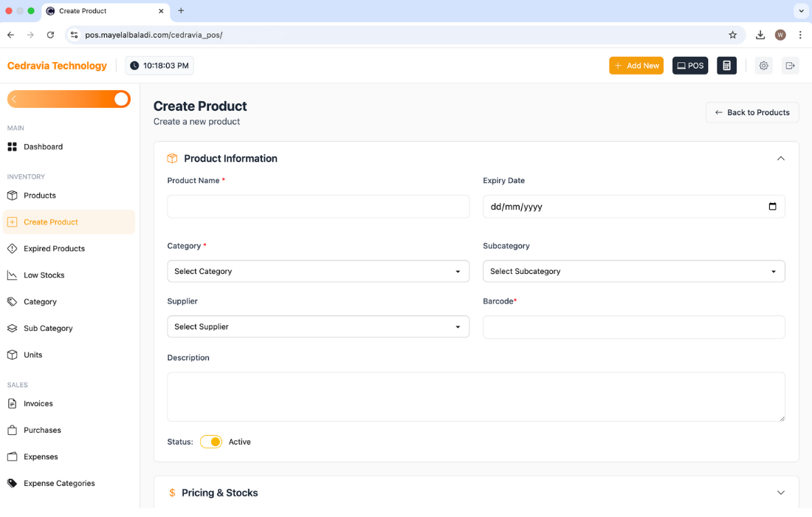Viewport: 812px width, 517px height.
Task: Click the Product Name input field
Action: click(318, 207)
